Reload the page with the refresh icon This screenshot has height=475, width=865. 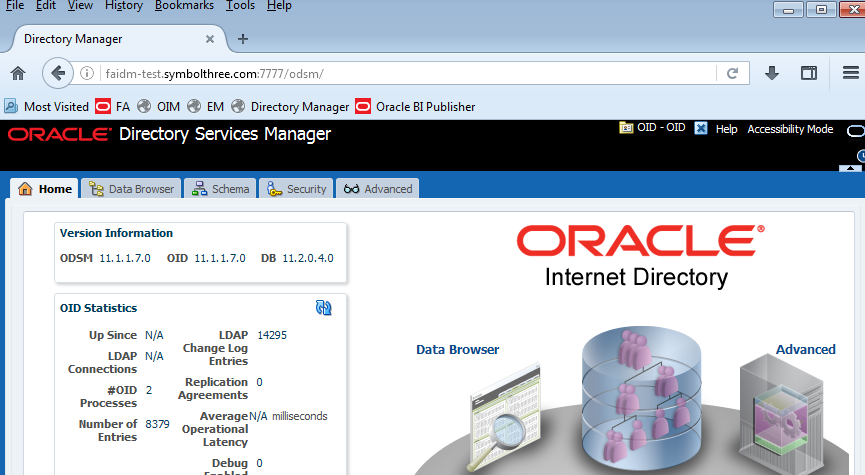pyautogui.click(x=733, y=73)
